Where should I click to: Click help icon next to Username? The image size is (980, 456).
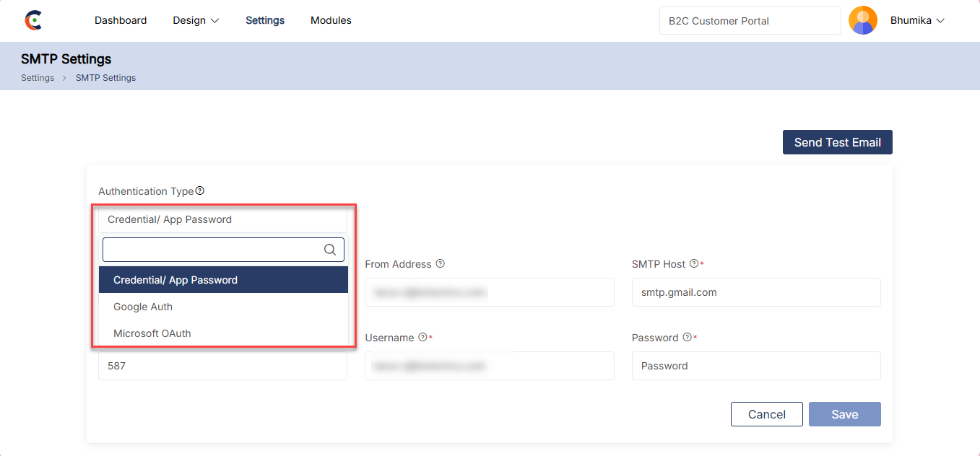[422, 338]
